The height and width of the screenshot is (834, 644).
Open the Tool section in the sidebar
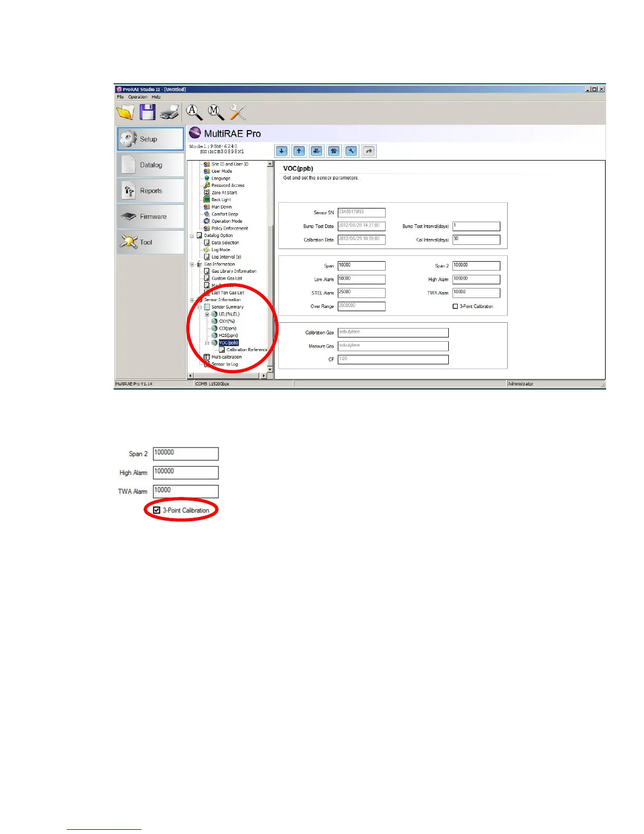point(150,242)
